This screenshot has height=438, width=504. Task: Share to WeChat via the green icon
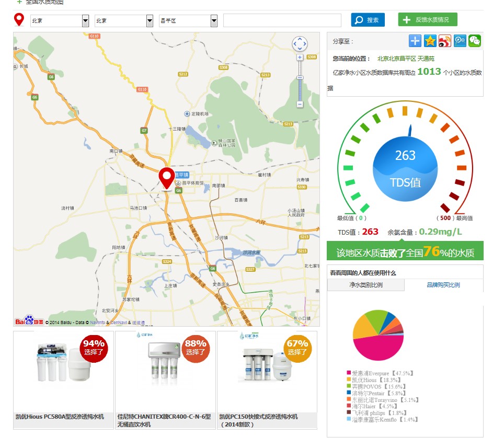click(475, 41)
